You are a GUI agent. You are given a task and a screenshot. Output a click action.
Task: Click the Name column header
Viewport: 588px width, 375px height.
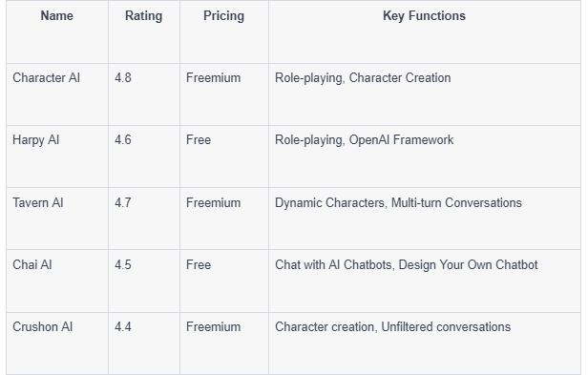tap(57, 16)
